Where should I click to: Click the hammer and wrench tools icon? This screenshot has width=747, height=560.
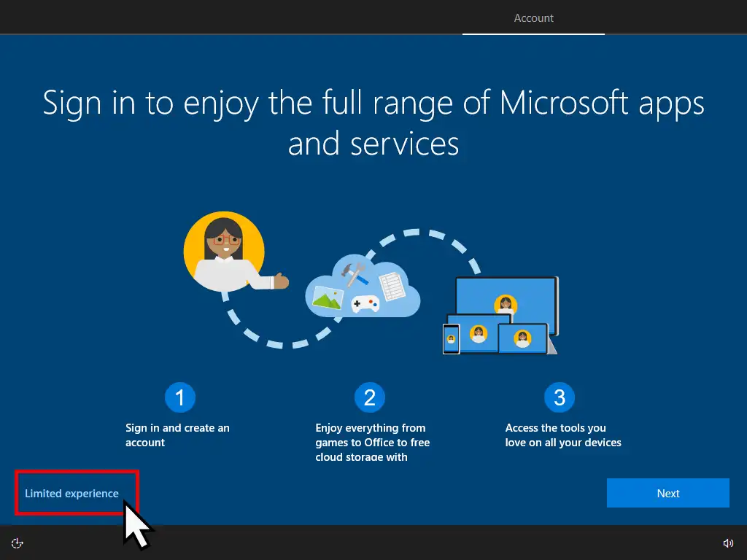click(x=357, y=275)
